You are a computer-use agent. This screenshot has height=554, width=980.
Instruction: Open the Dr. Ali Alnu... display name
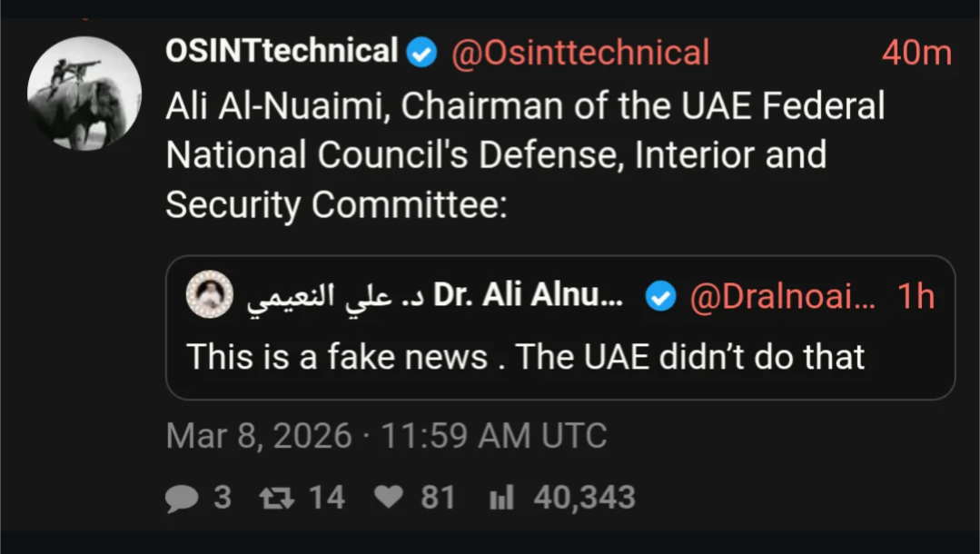(x=529, y=296)
